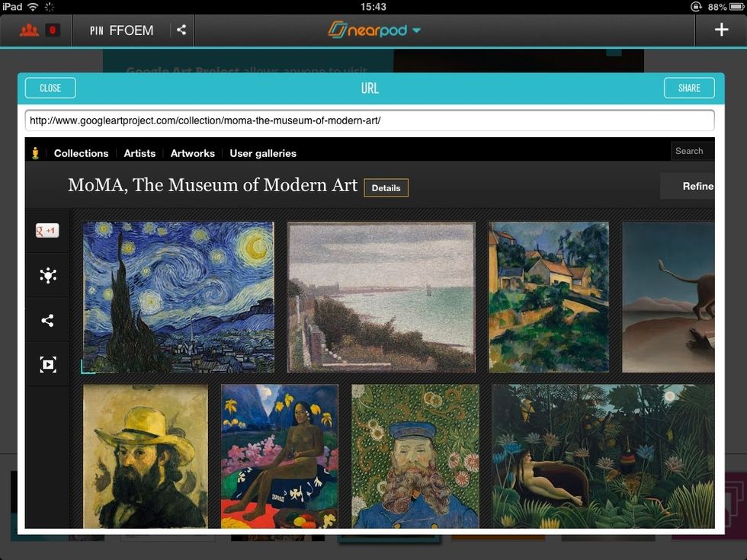Open the discover similar artworks sidebar icon
The width and height of the screenshot is (747, 560).
coord(47,275)
